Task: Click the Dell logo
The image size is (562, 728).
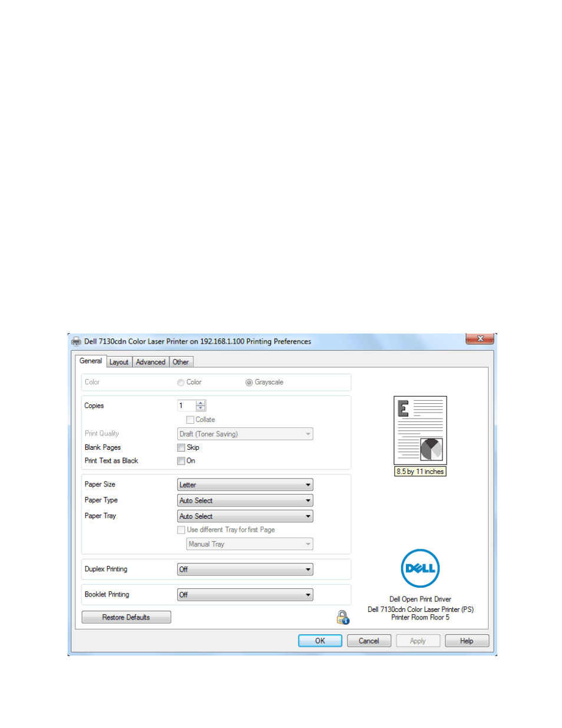Action: [x=420, y=568]
